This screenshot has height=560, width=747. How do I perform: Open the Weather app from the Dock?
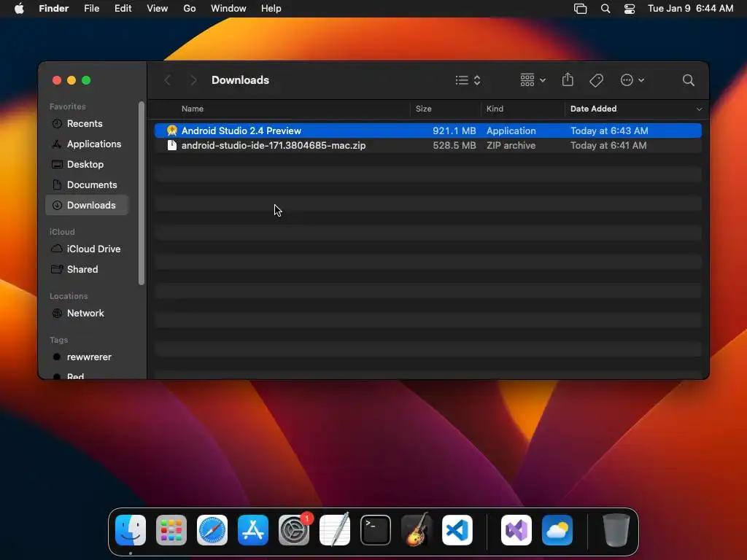click(557, 530)
